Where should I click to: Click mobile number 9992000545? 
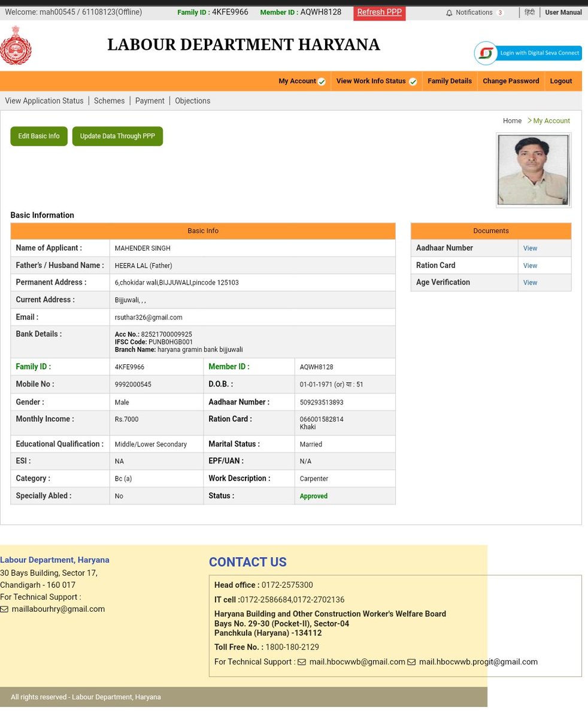[133, 384]
